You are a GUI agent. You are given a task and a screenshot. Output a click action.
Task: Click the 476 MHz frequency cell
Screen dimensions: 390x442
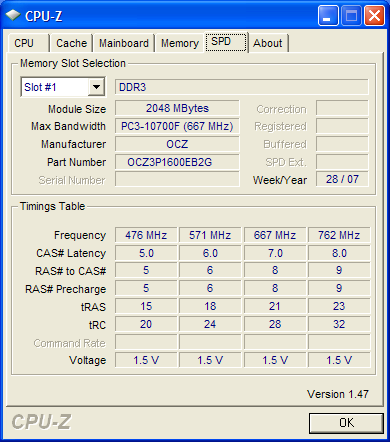pos(146,235)
